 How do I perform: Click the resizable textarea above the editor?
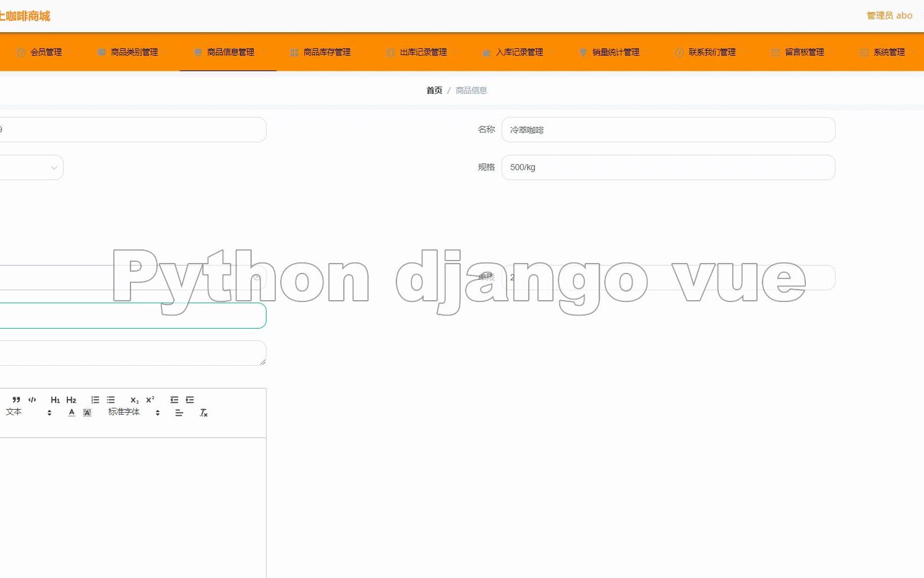point(133,353)
